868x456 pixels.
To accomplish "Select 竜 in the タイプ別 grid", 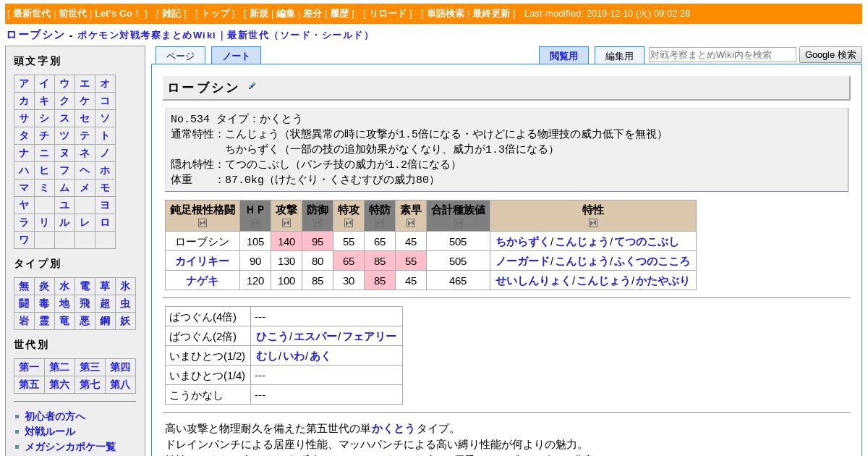I will tap(64, 321).
